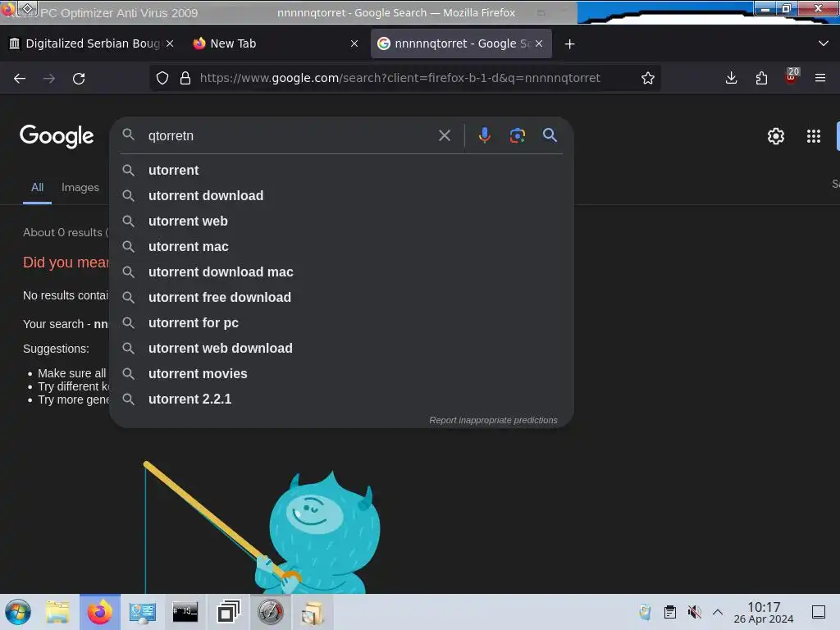Viewport: 840px width, 630px height.
Task: Choose 'utorrent web download' suggestion
Action: coord(342,348)
